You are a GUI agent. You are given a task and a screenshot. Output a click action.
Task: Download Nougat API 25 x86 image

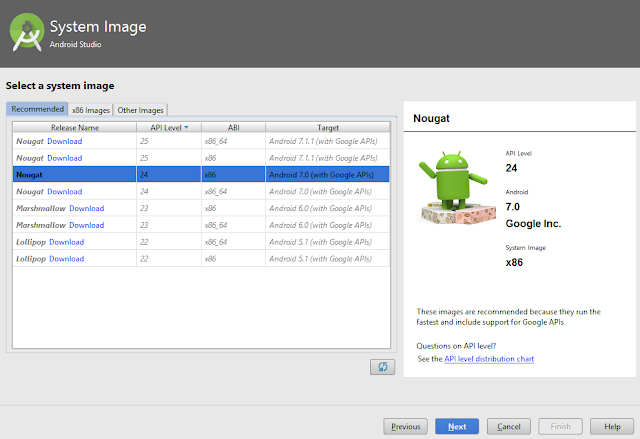click(65, 158)
